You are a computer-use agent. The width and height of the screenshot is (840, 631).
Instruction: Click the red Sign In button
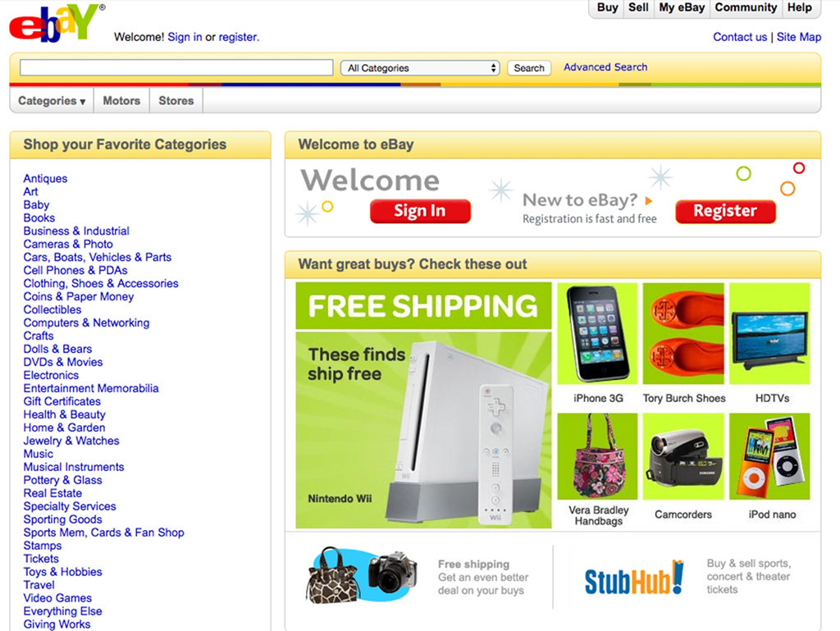pos(420,211)
